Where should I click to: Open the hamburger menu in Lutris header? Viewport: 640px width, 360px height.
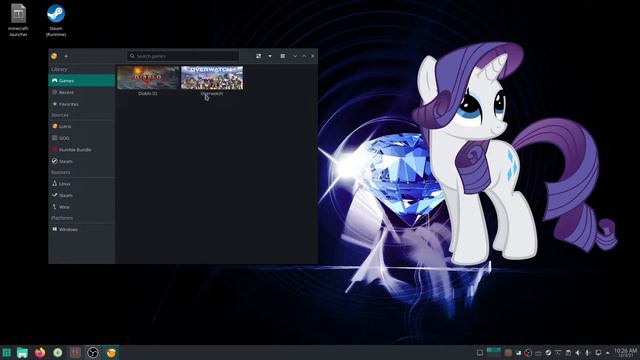(x=282, y=56)
